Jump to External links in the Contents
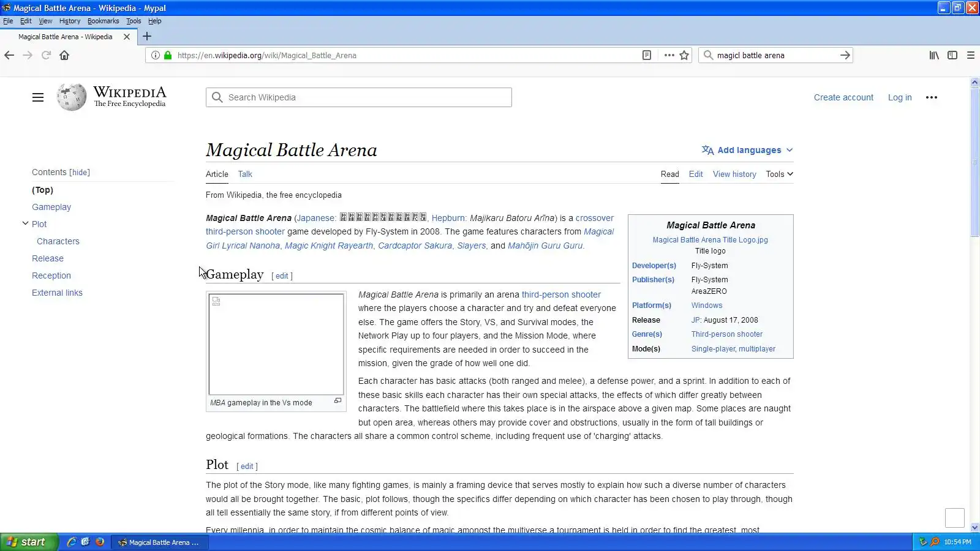Screen dimensions: 980x551 (x=57, y=293)
